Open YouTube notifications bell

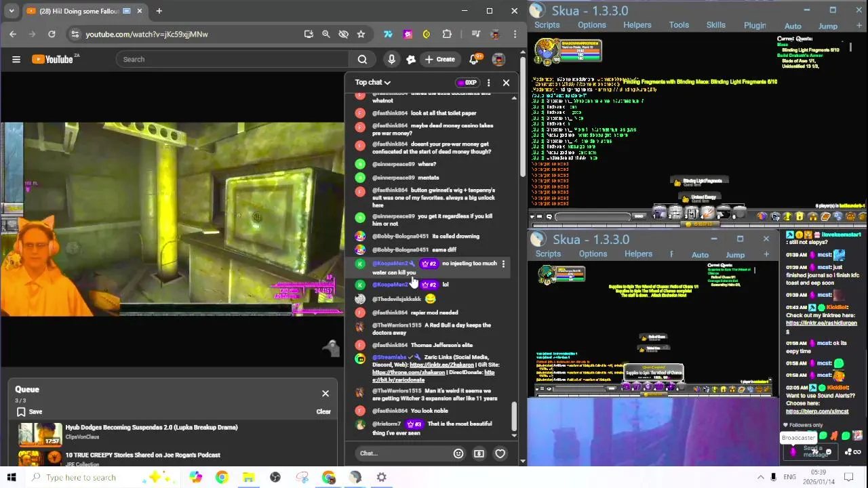[474, 59]
